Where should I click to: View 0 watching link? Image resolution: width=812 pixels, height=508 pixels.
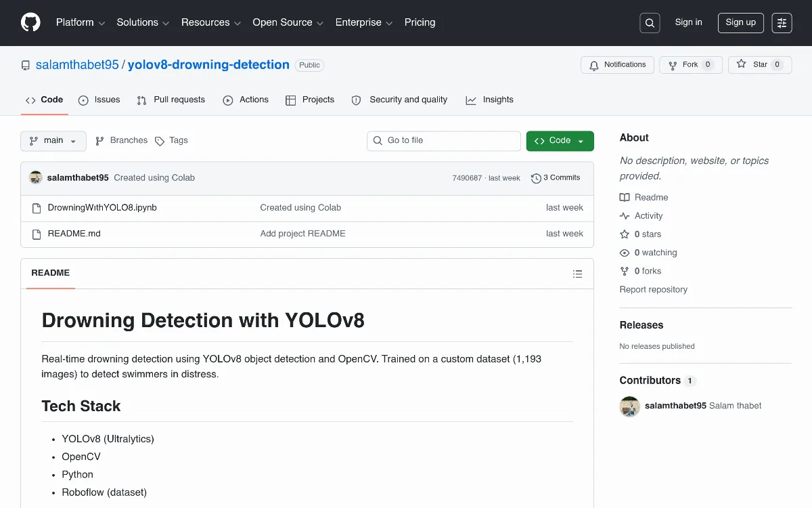tap(648, 253)
